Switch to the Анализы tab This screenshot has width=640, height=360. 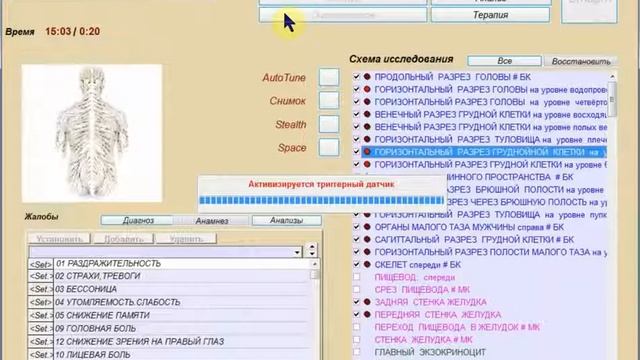[x=287, y=220]
